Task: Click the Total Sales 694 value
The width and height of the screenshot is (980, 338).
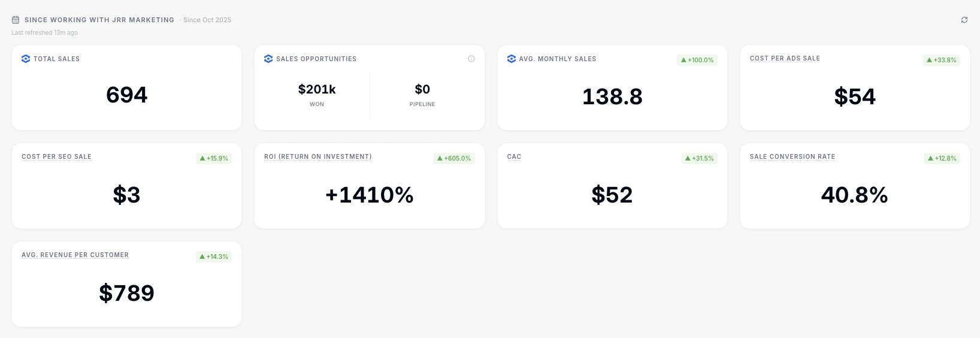Action: [x=126, y=95]
